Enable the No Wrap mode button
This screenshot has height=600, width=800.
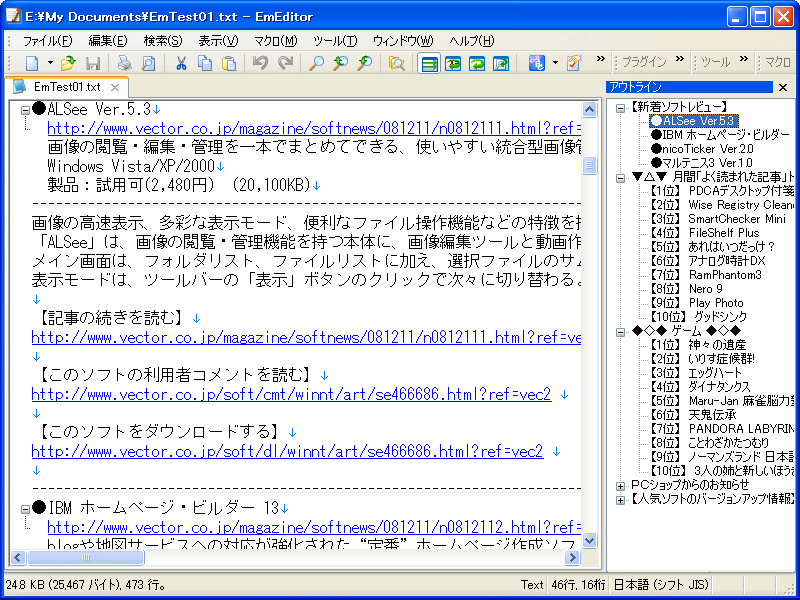click(x=429, y=63)
